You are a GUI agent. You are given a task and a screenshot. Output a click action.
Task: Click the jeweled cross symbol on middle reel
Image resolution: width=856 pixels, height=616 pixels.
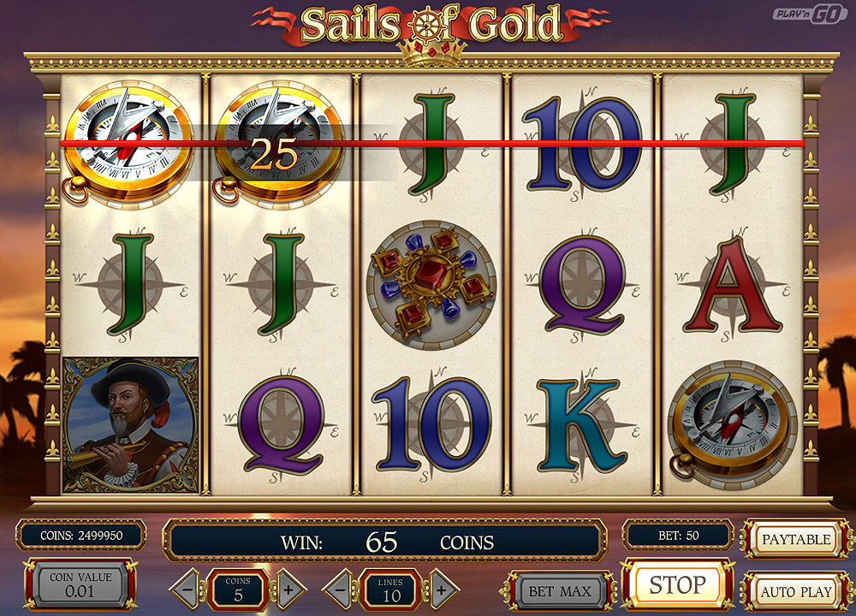coord(431,284)
